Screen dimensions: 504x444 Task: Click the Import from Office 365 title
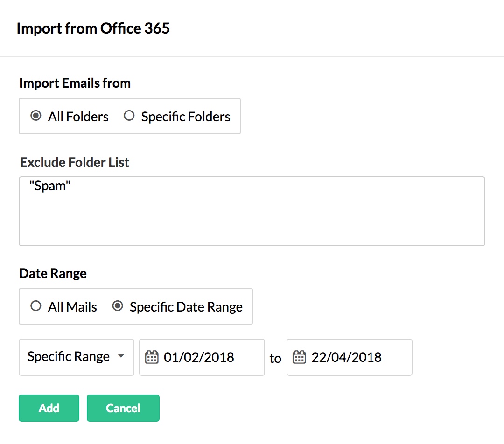[x=93, y=28]
